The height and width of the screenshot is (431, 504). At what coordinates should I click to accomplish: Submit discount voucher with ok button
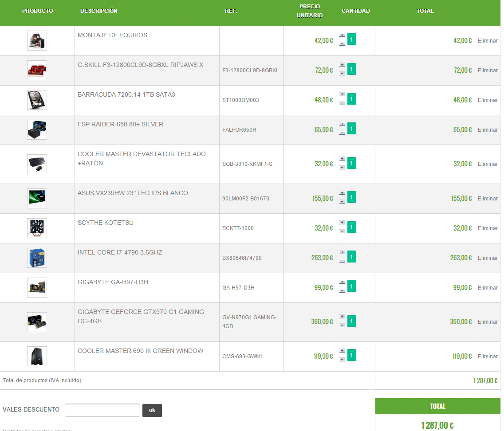pos(152,411)
